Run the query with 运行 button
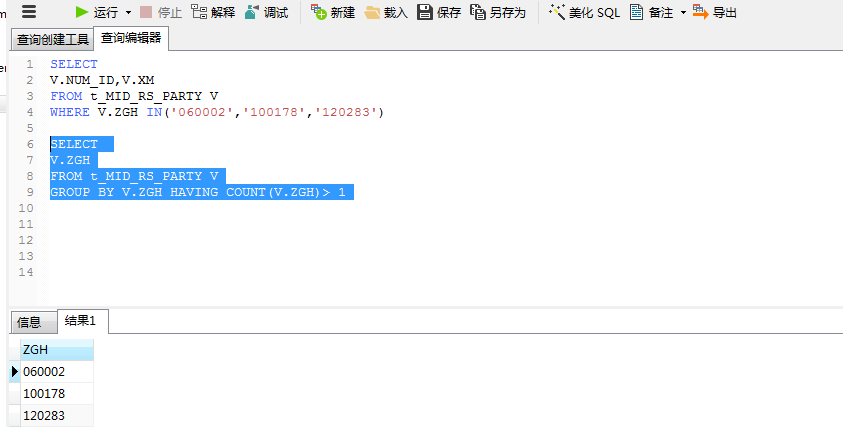This screenshot has width=843, height=427. pos(96,13)
